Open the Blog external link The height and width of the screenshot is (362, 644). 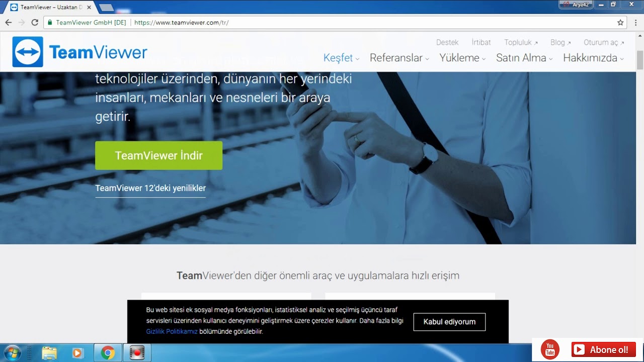pos(560,43)
